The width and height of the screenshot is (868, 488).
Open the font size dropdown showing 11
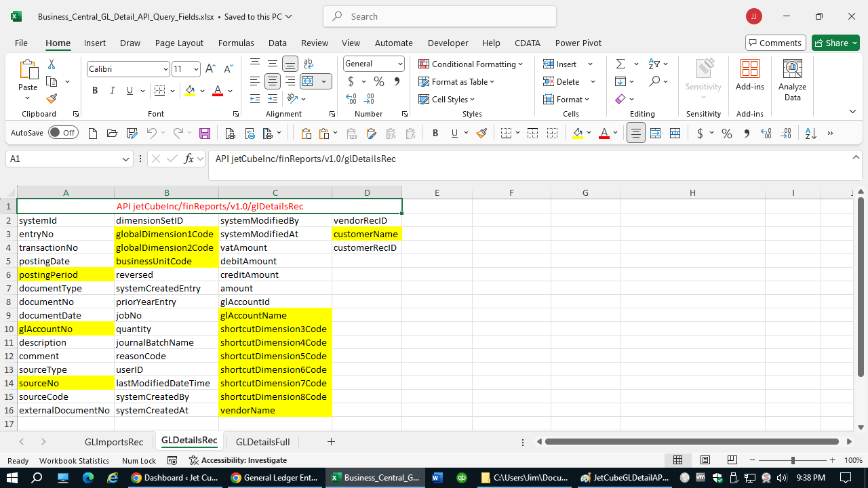click(196, 69)
